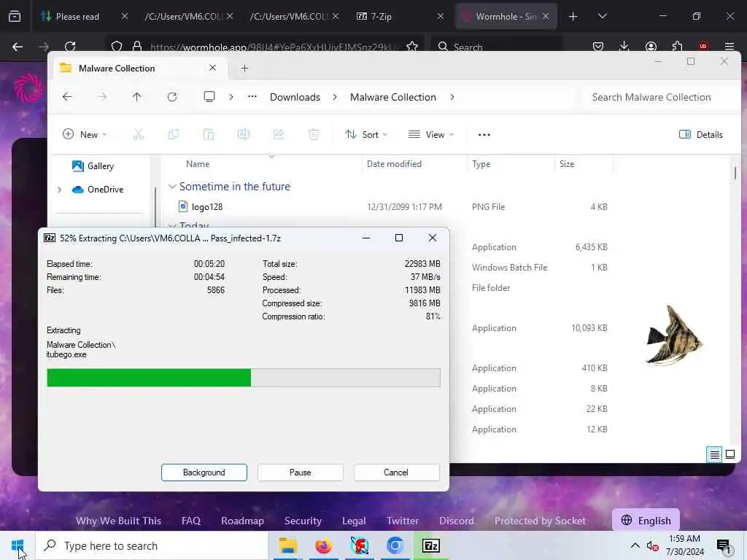
Task: Open the list all tabs dropdown
Action: 603,17
